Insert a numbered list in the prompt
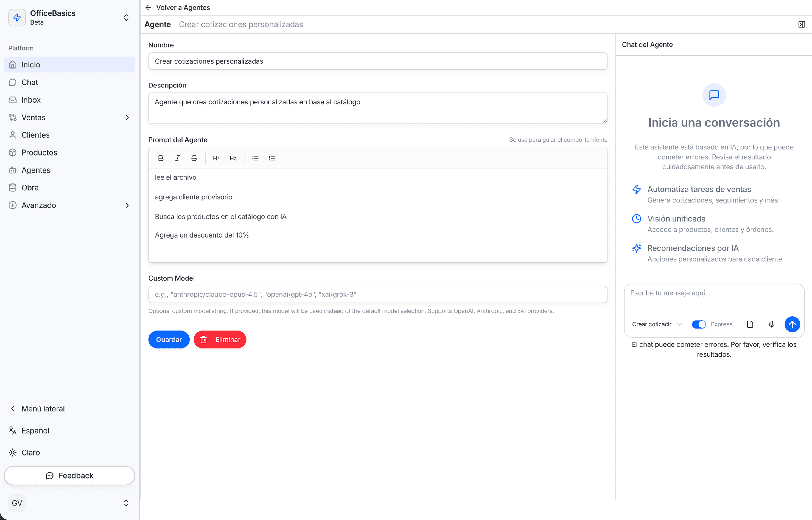812x520 pixels. (272, 158)
